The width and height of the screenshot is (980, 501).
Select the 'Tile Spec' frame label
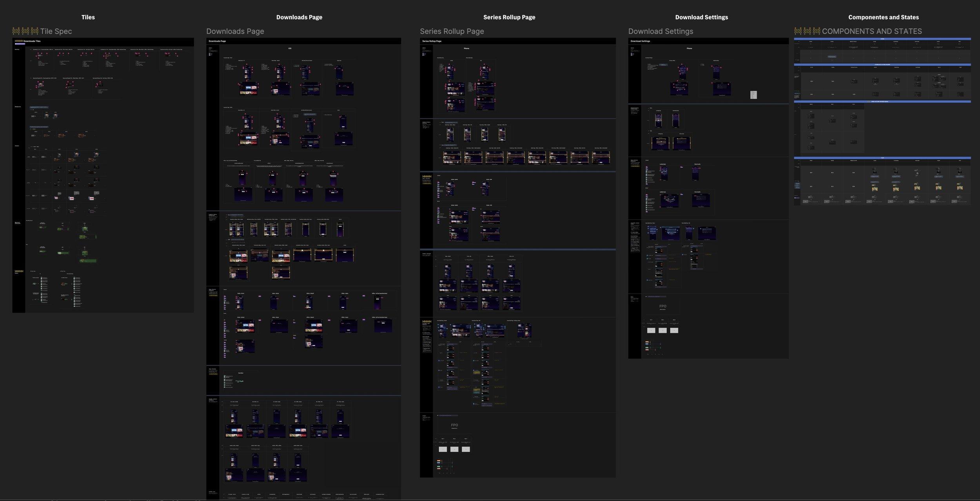tap(56, 31)
